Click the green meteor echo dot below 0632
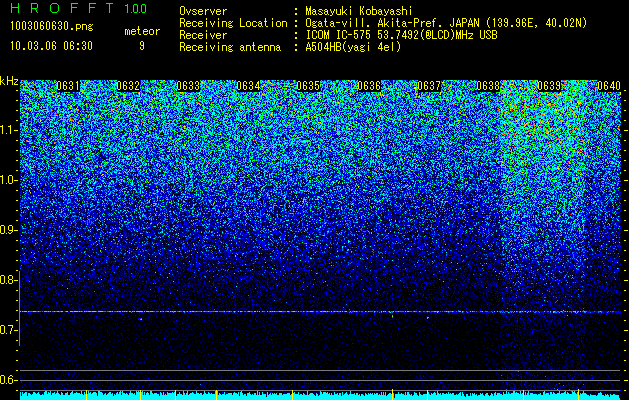 pos(140,319)
